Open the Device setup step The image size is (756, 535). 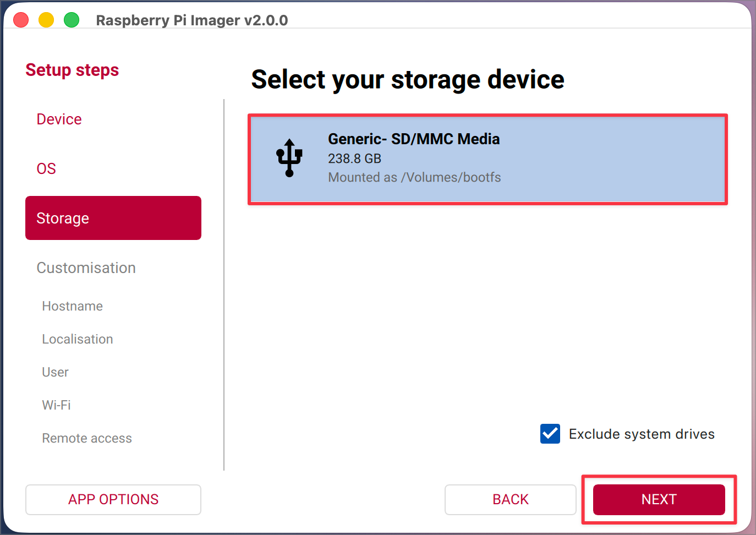click(59, 119)
